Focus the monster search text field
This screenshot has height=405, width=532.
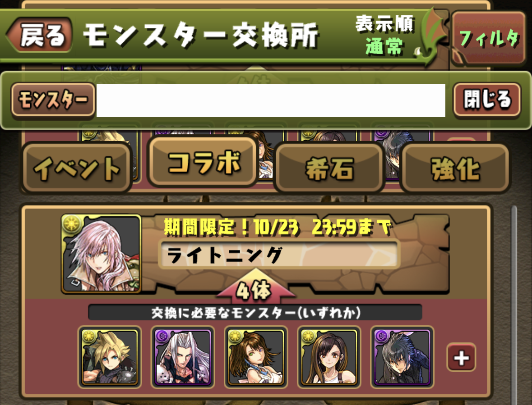pyautogui.click(x=271, y=101)
